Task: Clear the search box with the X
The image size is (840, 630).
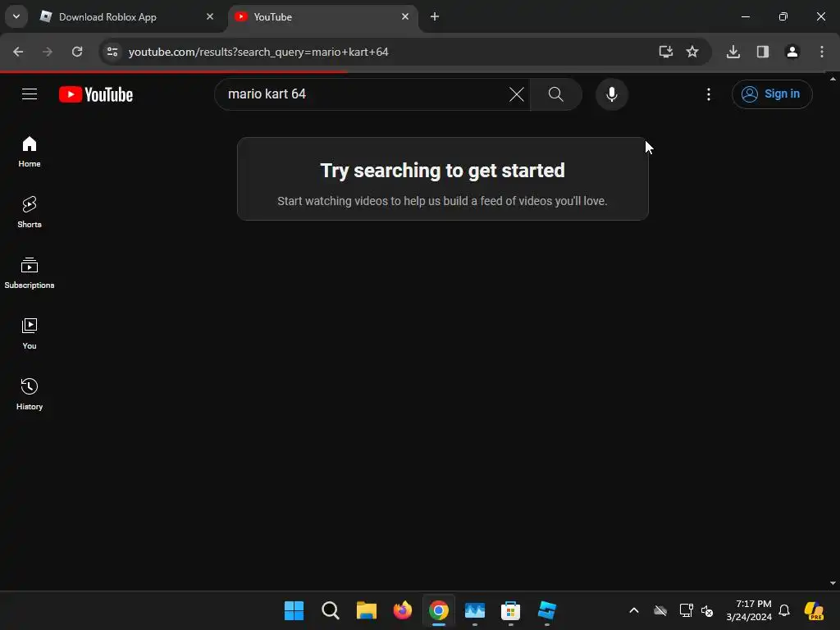Action: [517, 94]
